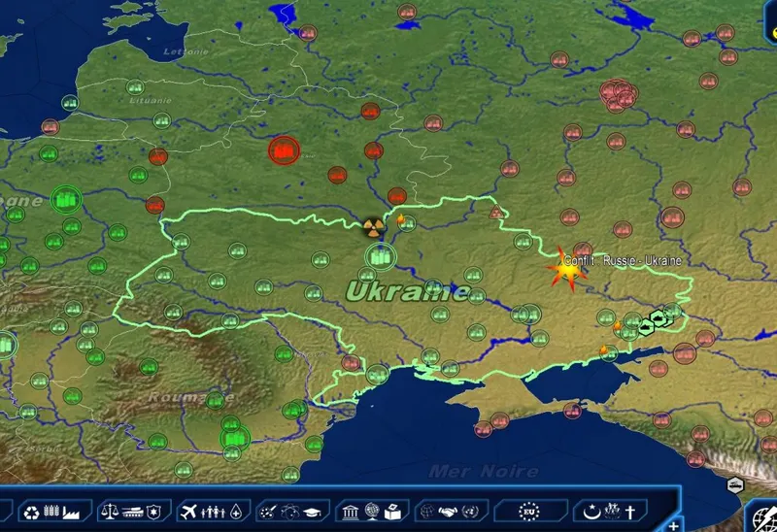Select the police badge security icon
The height and width of the screenshot is (532, 777).
(x=153, y=512)
